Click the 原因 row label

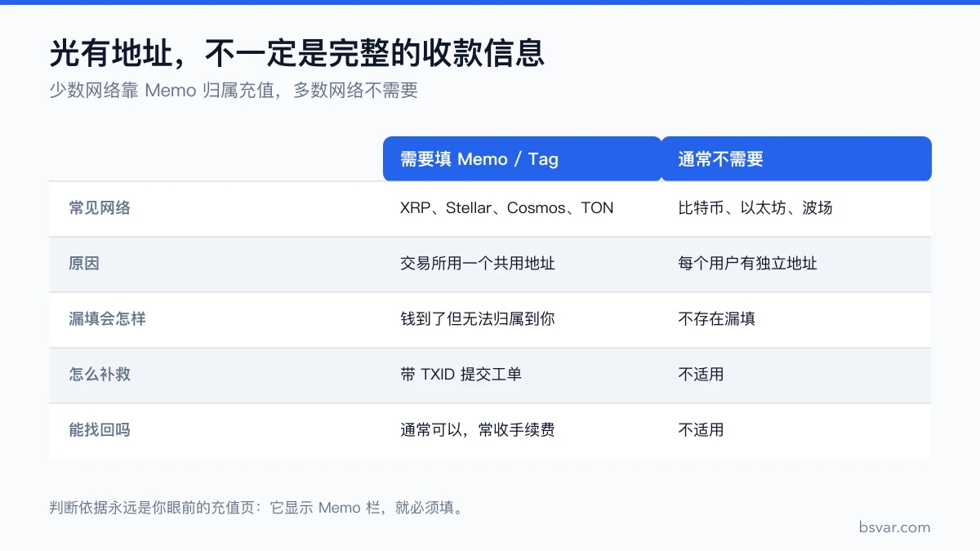[84, 264]
